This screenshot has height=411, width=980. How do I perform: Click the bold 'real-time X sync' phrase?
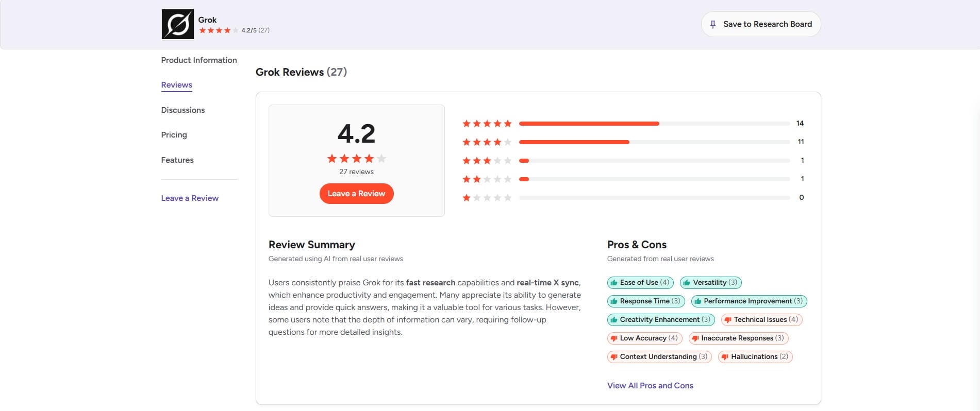point(547,283)
